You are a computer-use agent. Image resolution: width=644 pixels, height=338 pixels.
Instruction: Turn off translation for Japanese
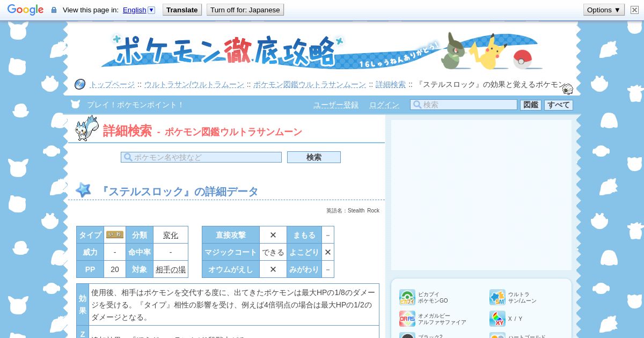tap(245, 10)
